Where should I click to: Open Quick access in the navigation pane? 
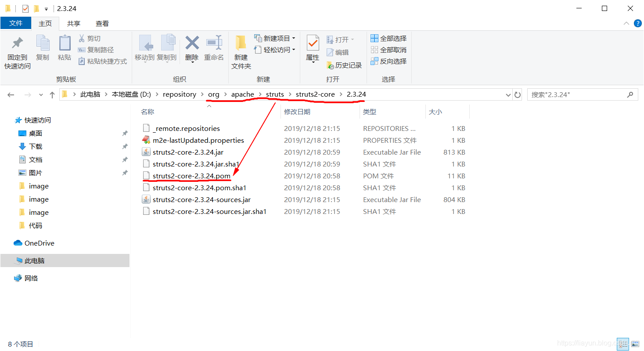(x=33, y=120)
